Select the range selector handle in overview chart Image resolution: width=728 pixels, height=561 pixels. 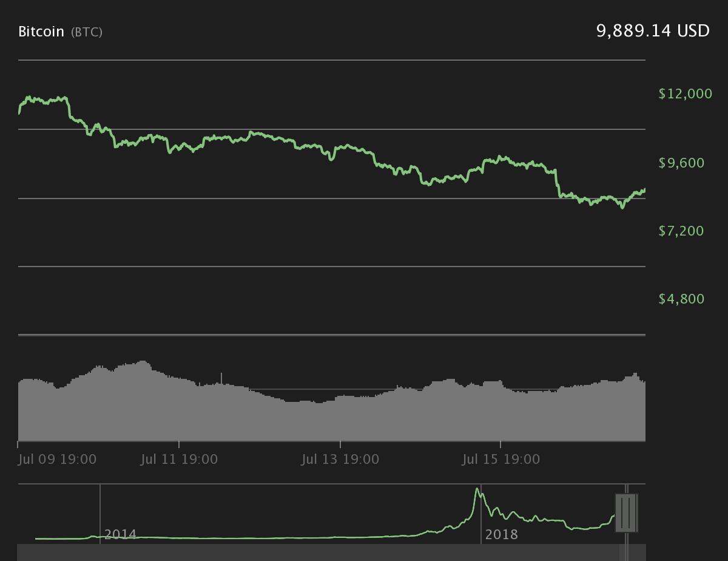(626, 513)
